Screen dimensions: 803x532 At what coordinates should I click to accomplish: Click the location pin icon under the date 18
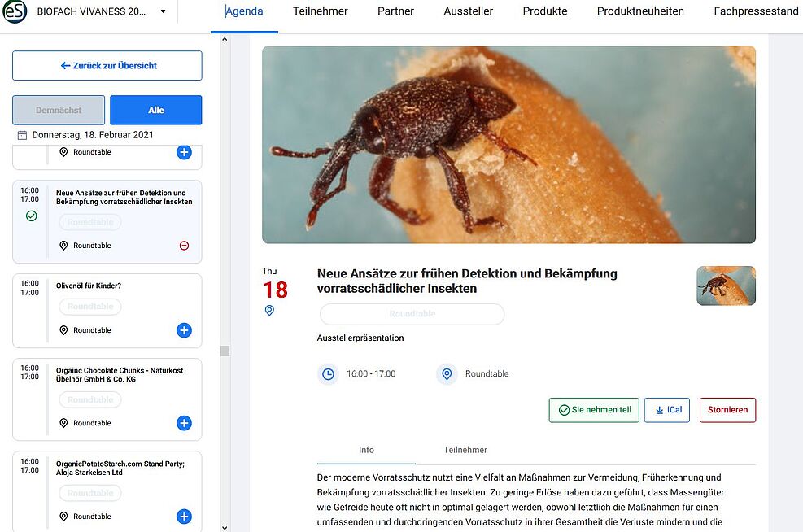tap(269, 310)
